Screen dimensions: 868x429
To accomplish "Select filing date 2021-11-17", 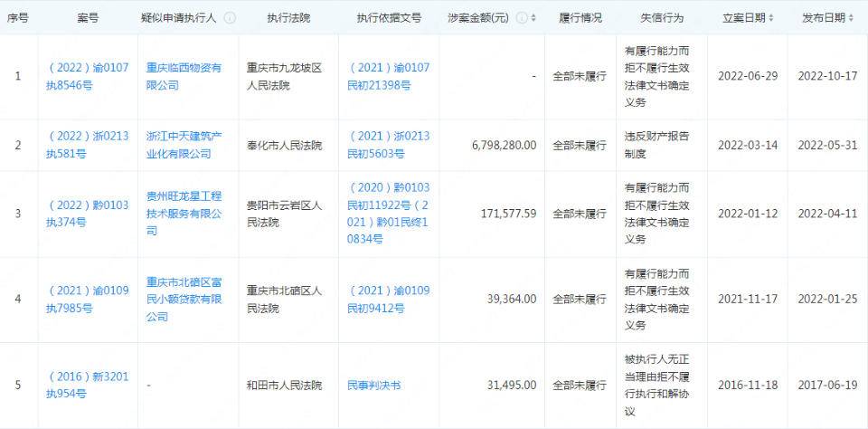I will (748, 300).
